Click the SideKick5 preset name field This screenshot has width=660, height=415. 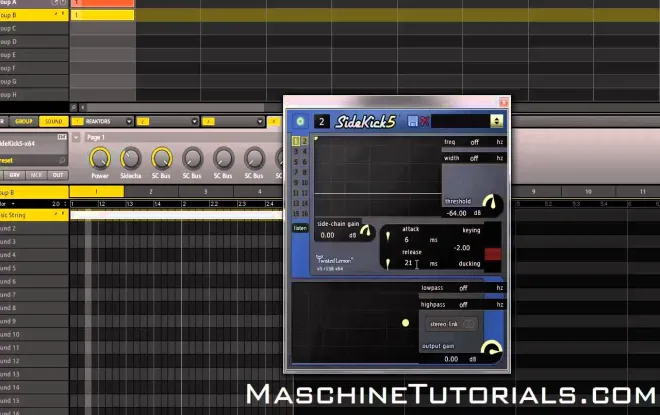coord(460,121)
